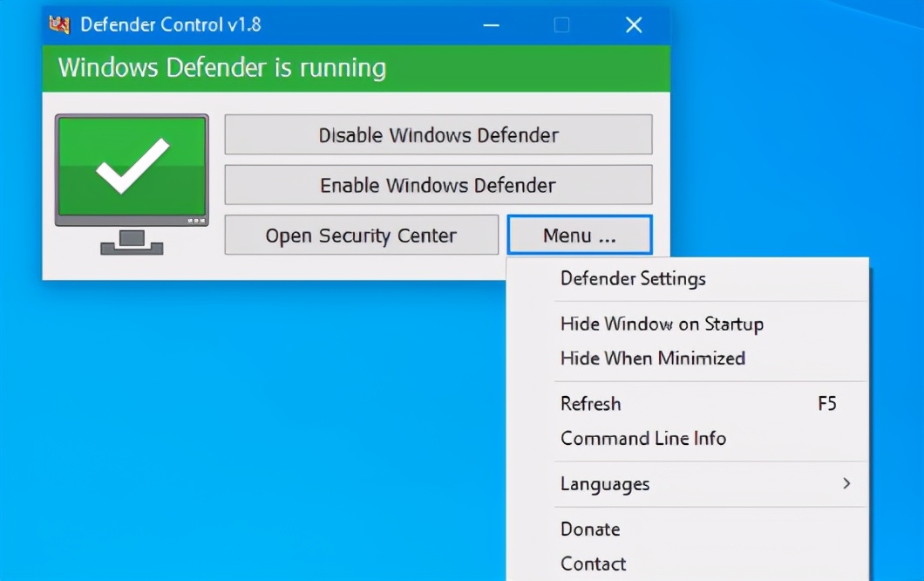Select Contact menu entry
The width and height of the screenshot is (924, 581).
tap(688, 564)
